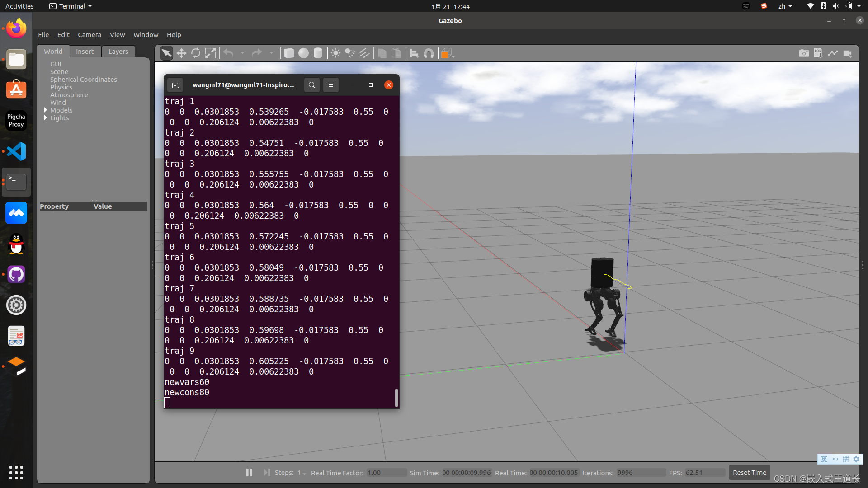Select the translate mode tool

tap(181, 53)
